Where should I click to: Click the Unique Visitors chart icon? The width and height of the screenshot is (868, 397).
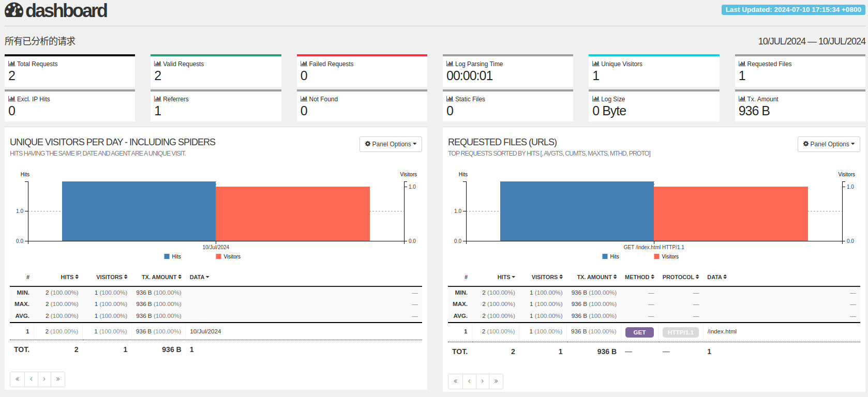click(x=596, y=64)
